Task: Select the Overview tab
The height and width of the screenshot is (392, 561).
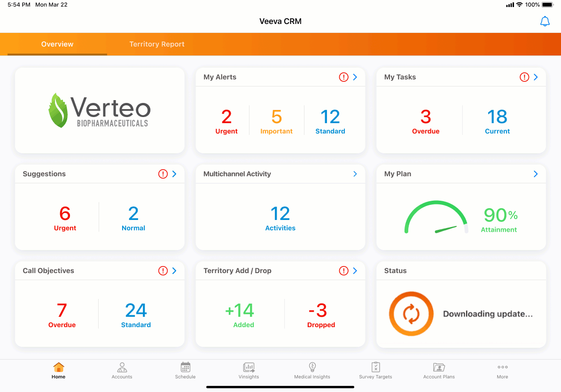Action: click(57, 44)
